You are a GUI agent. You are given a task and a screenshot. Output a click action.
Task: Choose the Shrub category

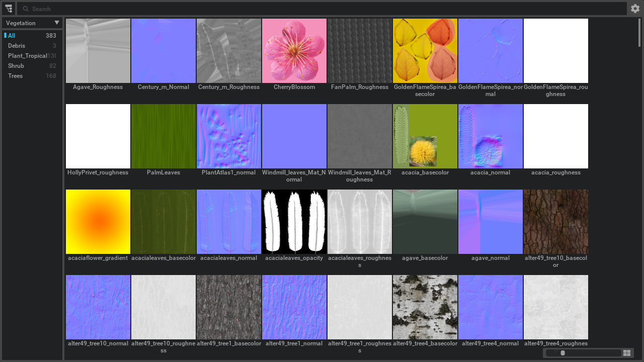coord(16,66)
